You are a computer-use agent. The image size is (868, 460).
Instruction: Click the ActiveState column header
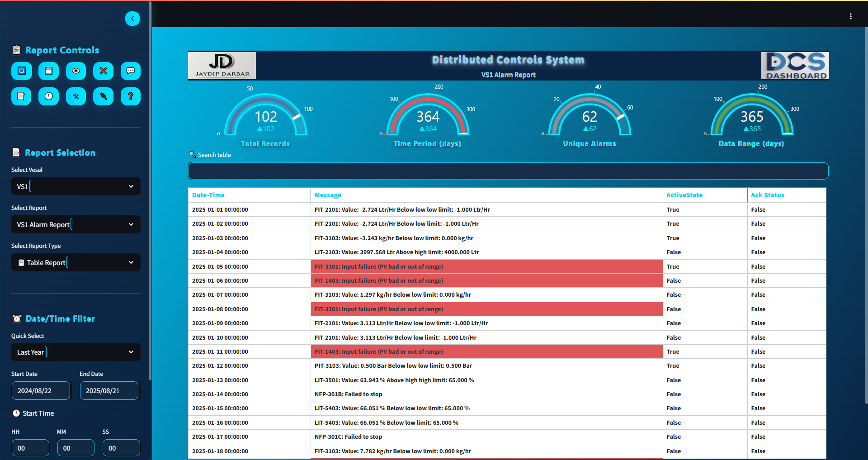(684, 195)
